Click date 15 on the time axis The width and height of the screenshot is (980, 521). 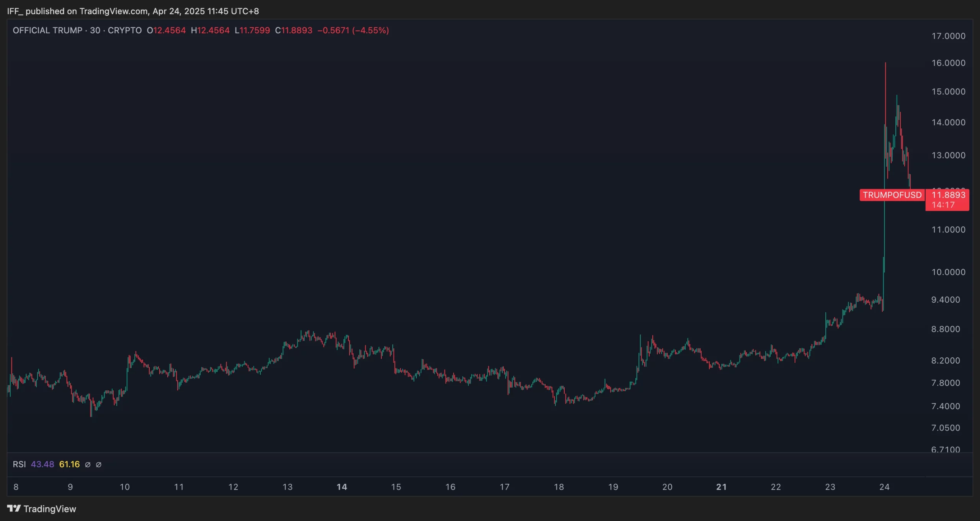(396, 487)
